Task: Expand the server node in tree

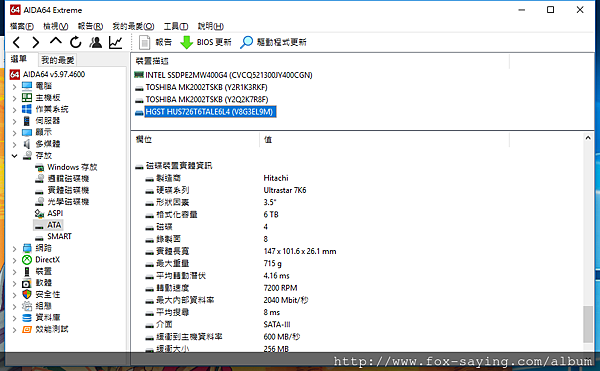Action: click(14, 121)
